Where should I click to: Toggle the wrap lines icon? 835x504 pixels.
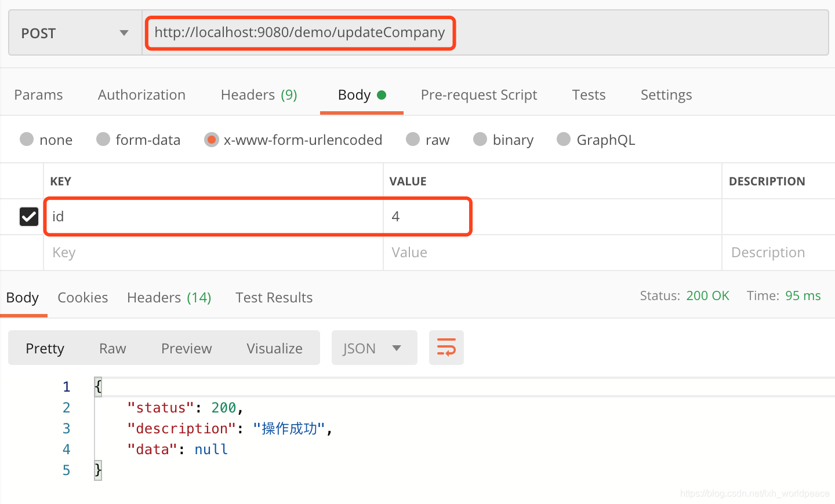click(446, 348)
